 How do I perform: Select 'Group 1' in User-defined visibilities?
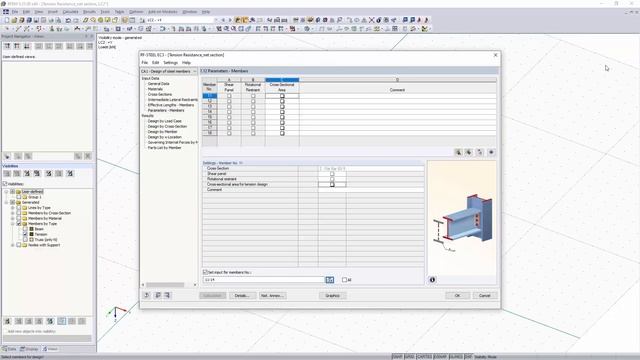pyautogui.click(x=34, y=197)
